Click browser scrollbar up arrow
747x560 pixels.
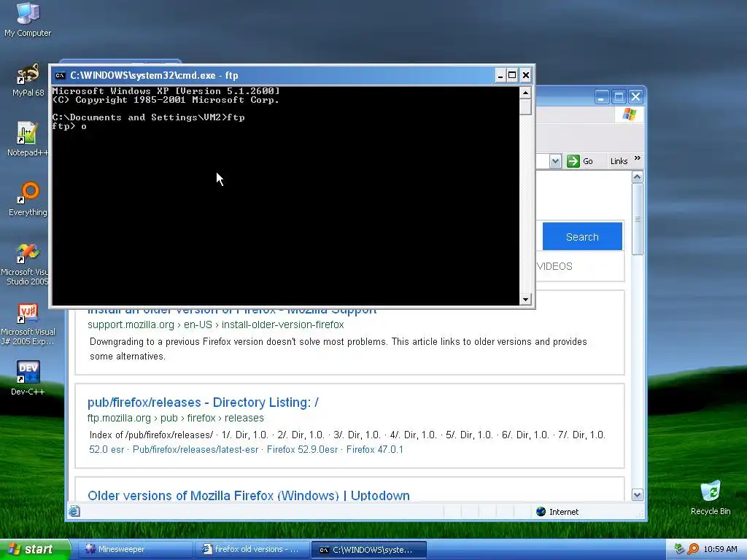click(x=638, y=177)
